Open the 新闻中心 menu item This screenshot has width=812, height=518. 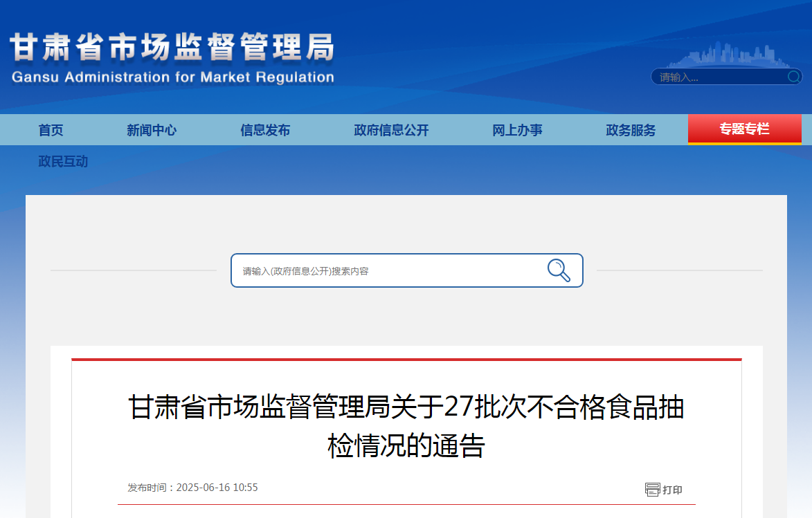point(152,130)
